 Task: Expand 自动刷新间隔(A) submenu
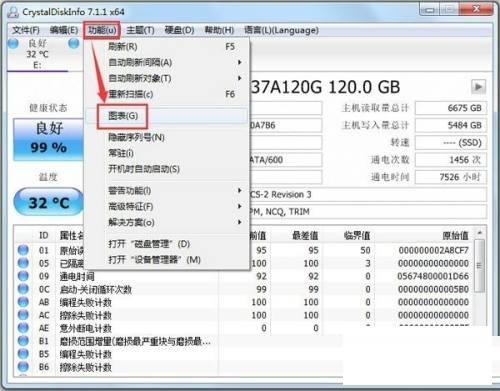coord(167,62)
